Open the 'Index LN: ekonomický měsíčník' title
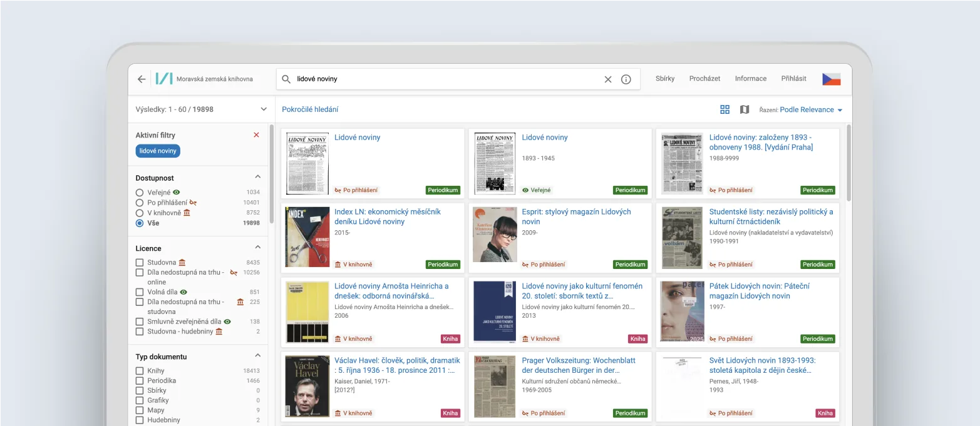The width and height of the screenshot is (980, 426). (388, 216)
